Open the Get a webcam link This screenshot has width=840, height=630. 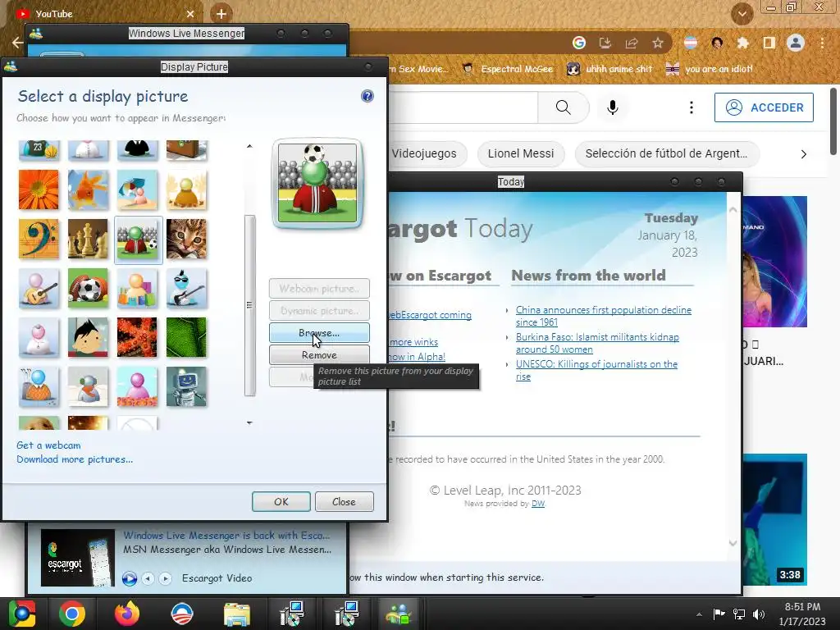point(48,445)
